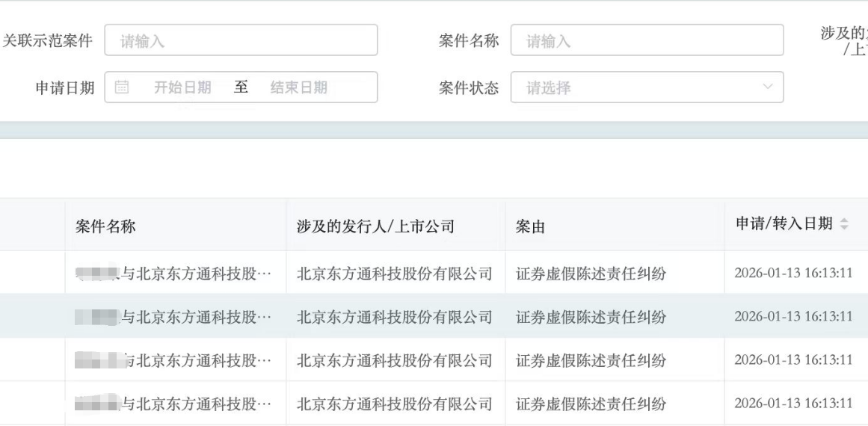Image resolution: width=868 pixels, height=426 pixels.
Task: Select the first row's 北京东方通科技股份有限公司 cell
Action: tap(394, 274)
